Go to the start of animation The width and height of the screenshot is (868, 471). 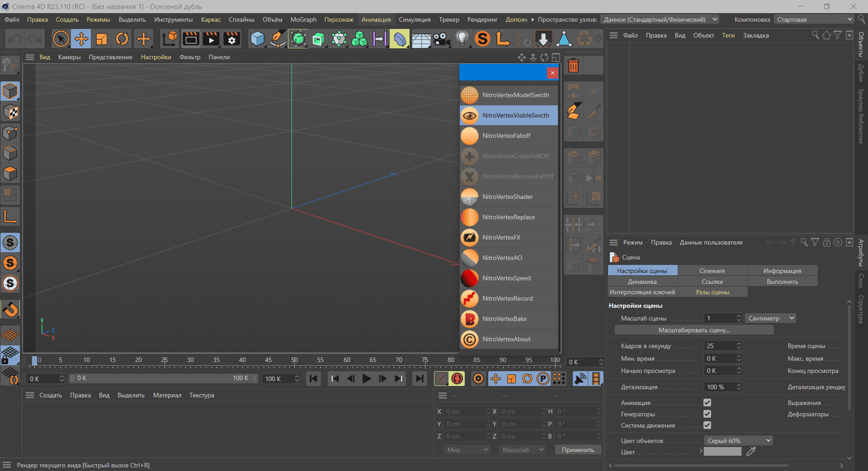tap(314, 379)
